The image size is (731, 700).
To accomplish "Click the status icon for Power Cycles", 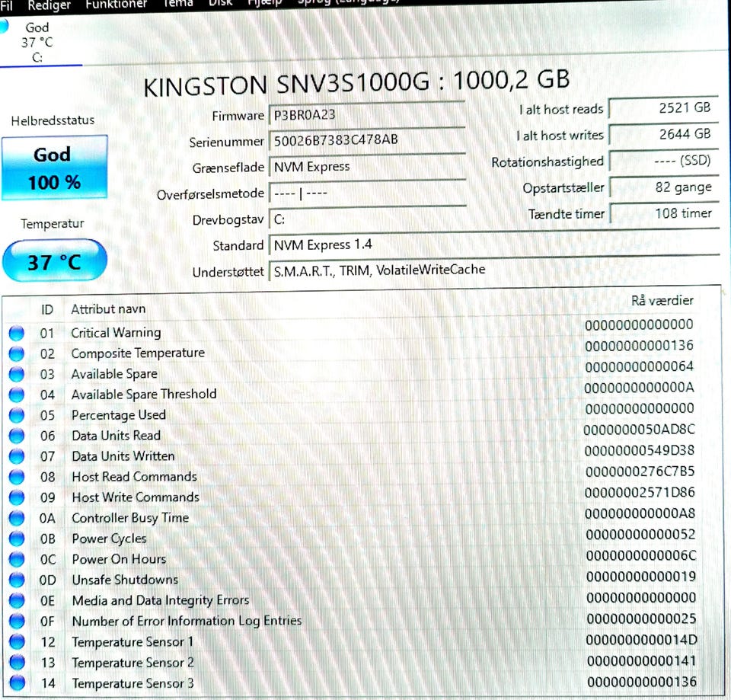I will click(16, 539).
